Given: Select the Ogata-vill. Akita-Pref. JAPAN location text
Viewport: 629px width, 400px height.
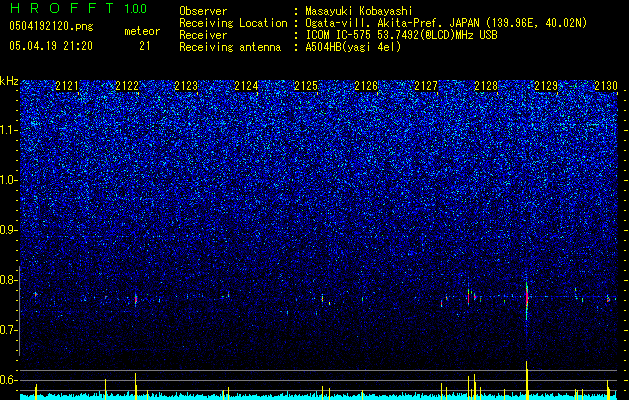Looking at the screenshot, I should [446, 23].
